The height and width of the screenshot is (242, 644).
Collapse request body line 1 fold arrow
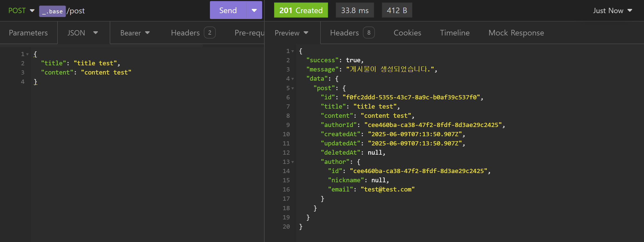pyautogui.click(x=27, y=54)
